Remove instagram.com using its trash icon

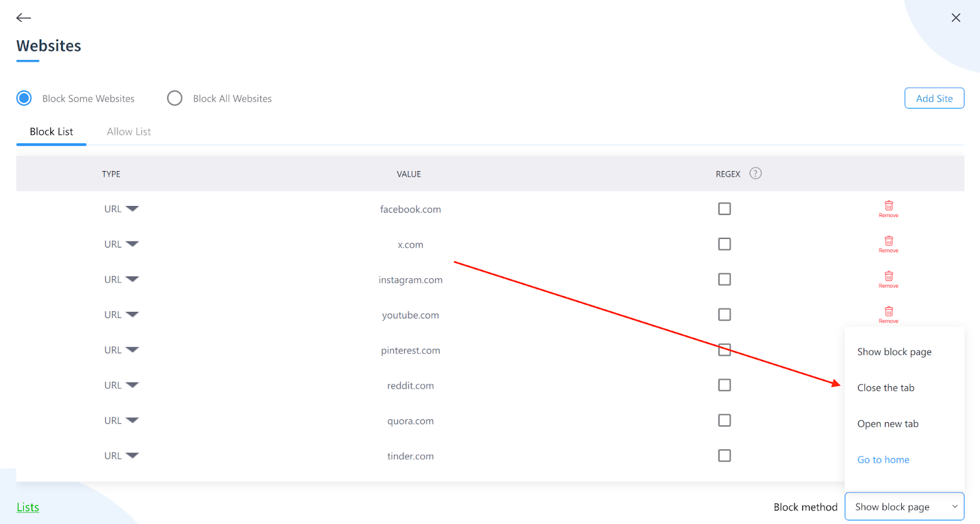point(889,279)
